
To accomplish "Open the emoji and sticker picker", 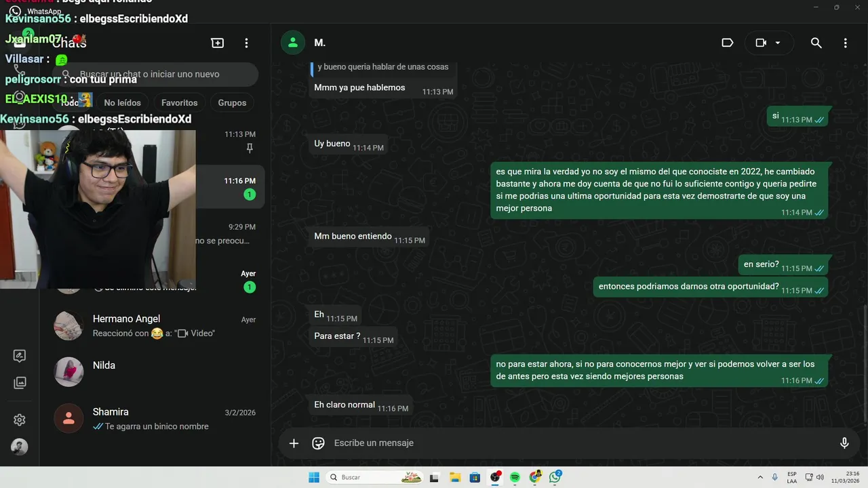I will point(318,443).
